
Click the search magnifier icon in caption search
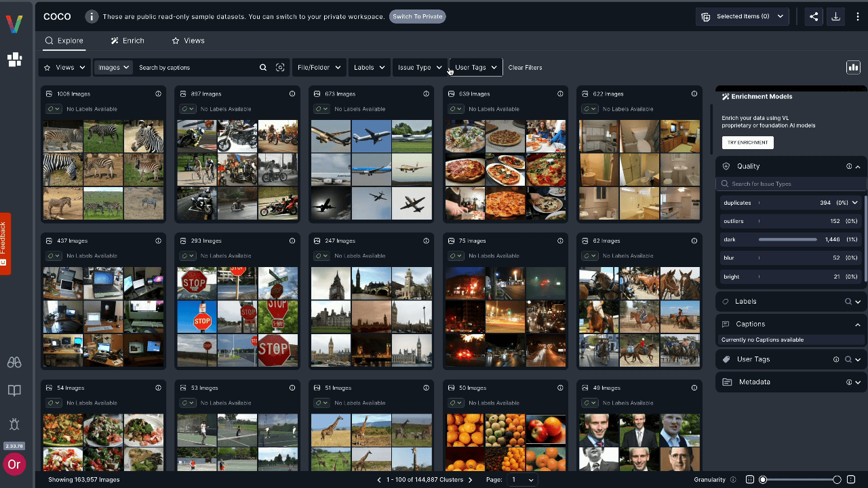tap(263, 68)
